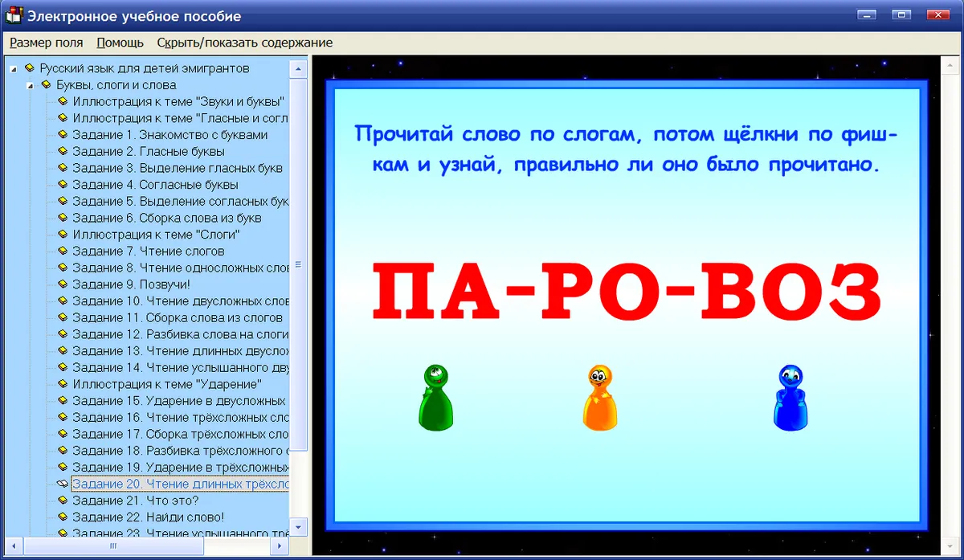Image resolution: width=964 pixels, height=560 pixels.
Task: Click page icon of Задание 3
Action: pos(63,168)
